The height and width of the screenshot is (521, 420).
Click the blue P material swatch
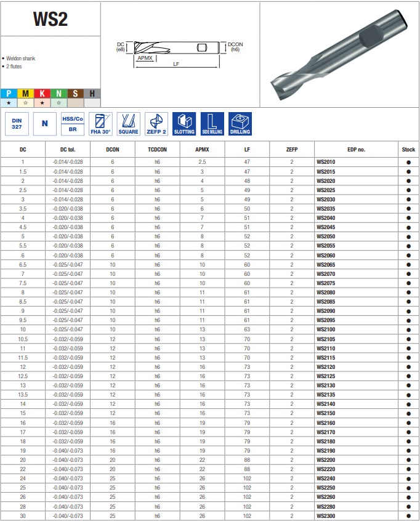point(9,94)
